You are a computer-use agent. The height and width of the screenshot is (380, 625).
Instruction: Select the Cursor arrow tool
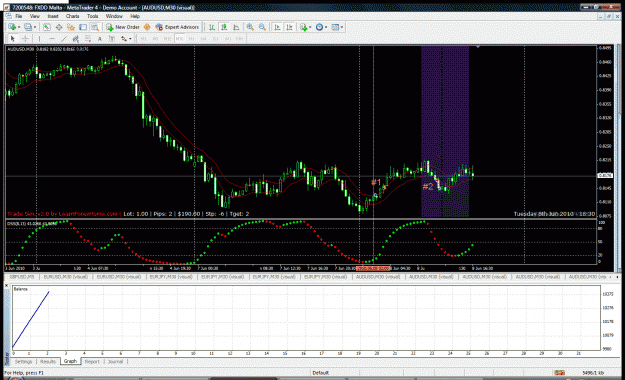click(x=13, y=39)
